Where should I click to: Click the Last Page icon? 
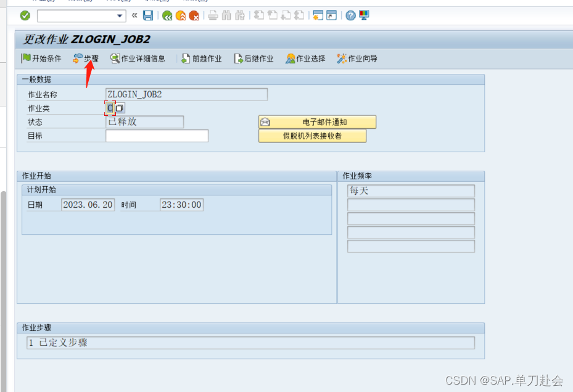[299, 15]
